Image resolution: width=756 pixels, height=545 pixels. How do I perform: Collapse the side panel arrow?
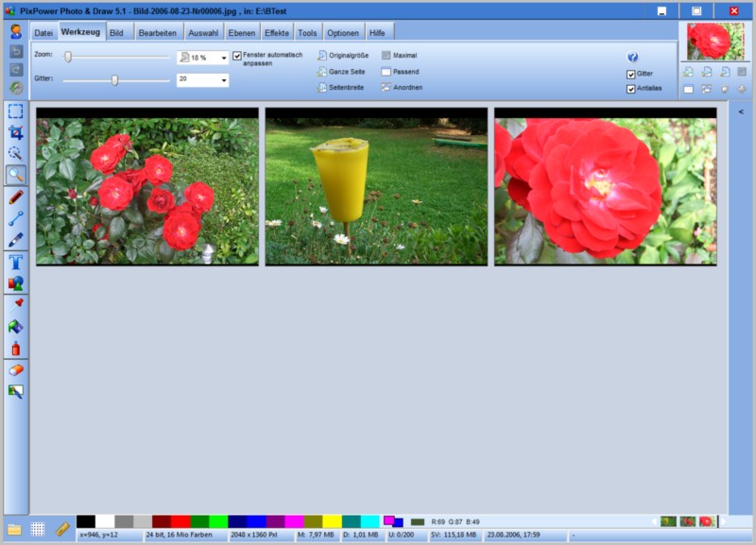click(741, 111)
